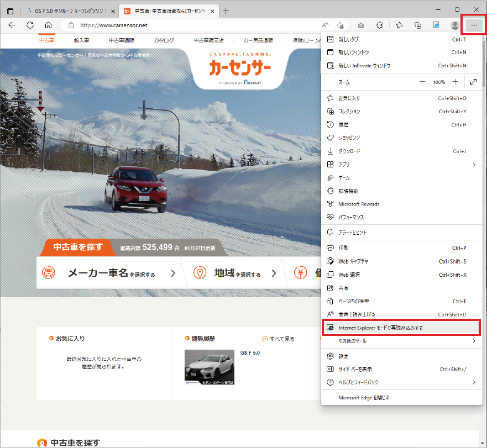Add this page to favorites star
The height and width of the screenshot is (448, 487).
[x=340, y=25]
